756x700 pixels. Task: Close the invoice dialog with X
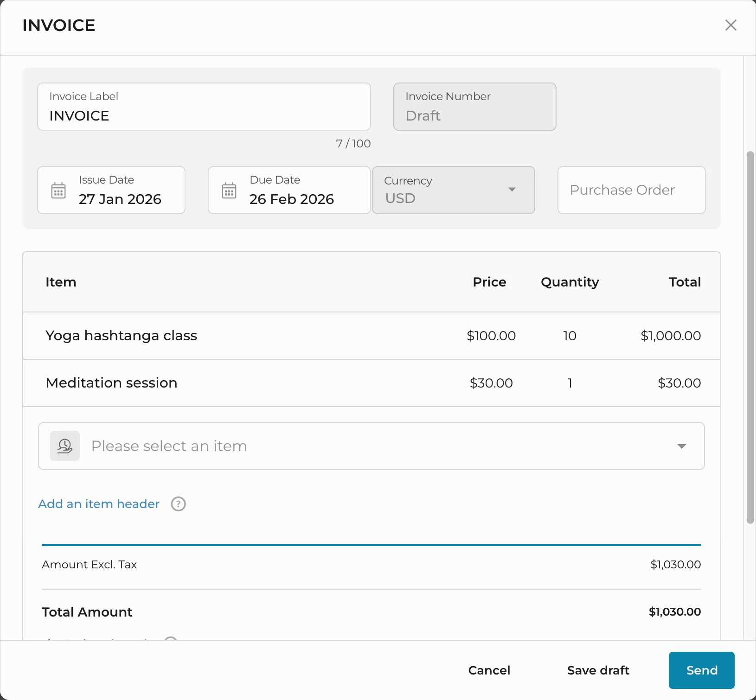click(730, 25)
